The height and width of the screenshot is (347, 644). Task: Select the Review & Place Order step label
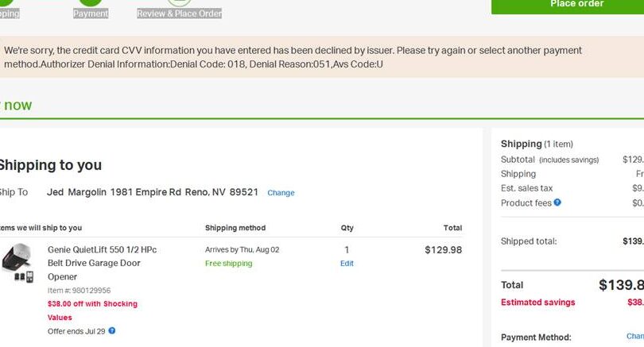[x=179, y=13]
